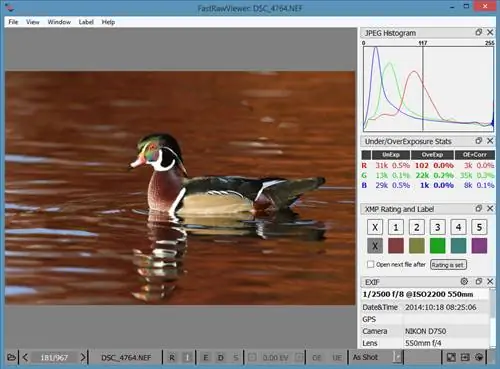Apply the green color label swatch
The width and height of the screenshot is (500, 369).
tap(437, 246)
